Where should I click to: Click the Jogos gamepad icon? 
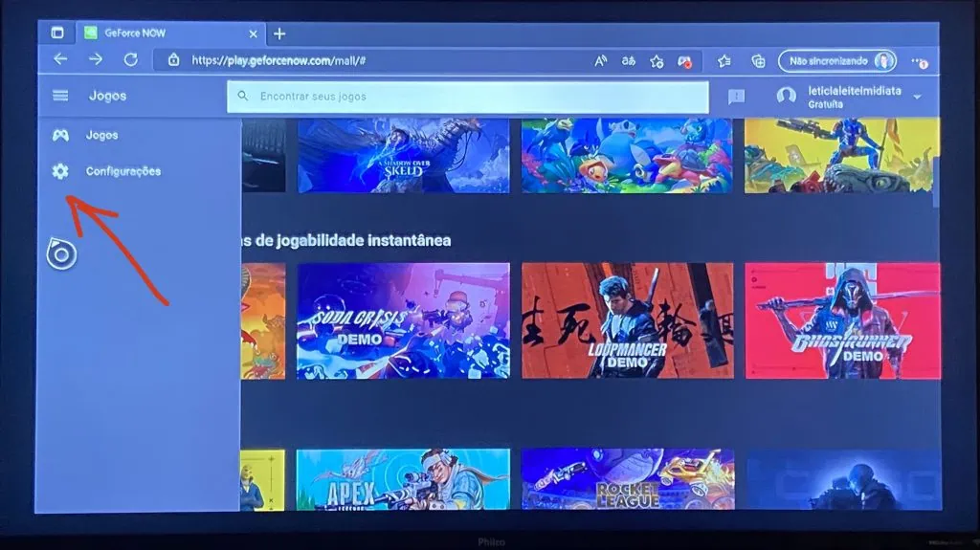coord(60,135)
